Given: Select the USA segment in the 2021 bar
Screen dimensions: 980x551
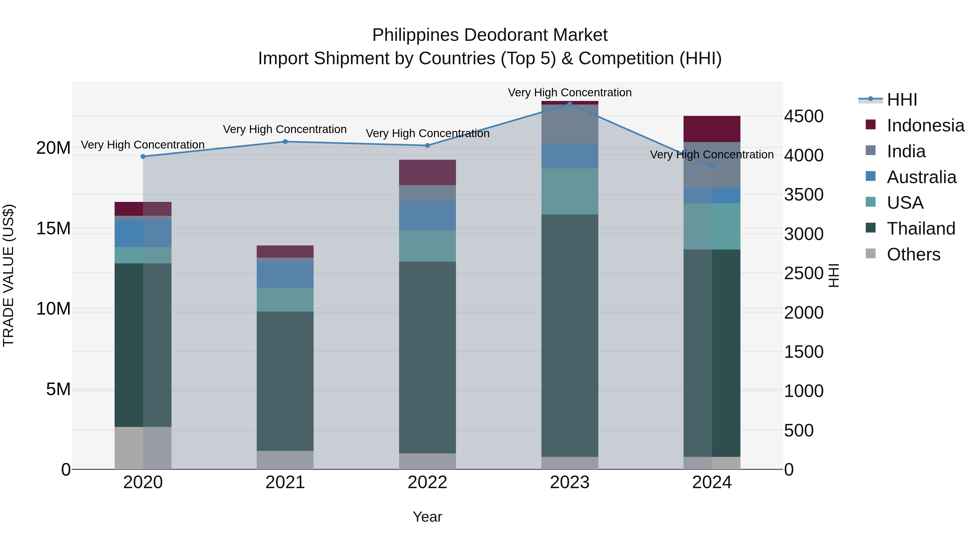Looking at the screenshot, I should click(x=285, y=300).
